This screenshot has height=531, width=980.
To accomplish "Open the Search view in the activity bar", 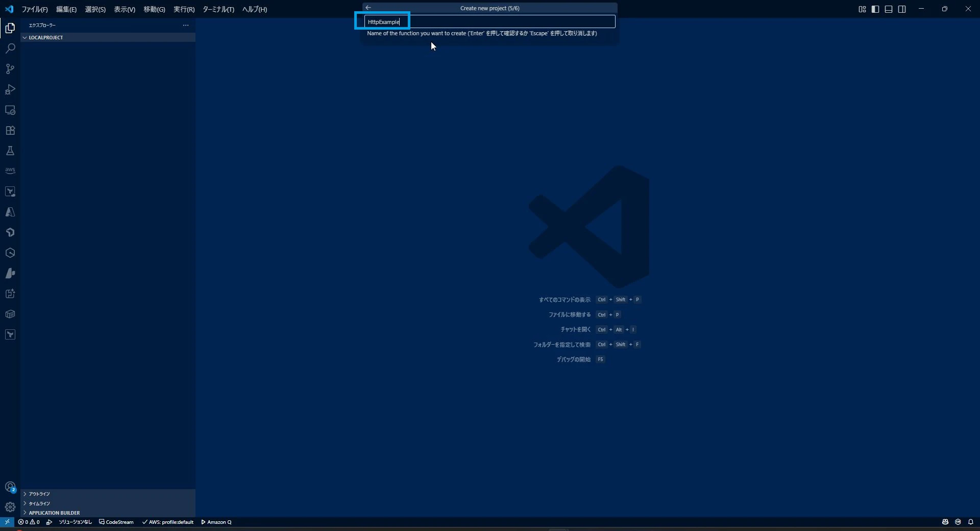I will pos(10,49).
